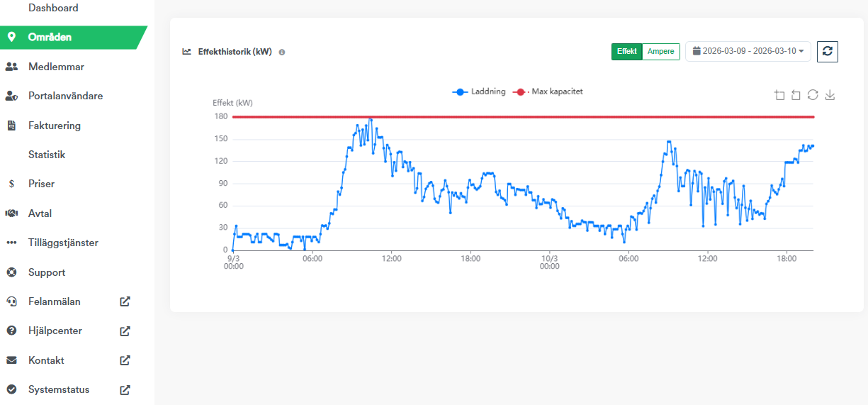Go to the Medlemmar page
This screenshot has width=868, height=405.
56,67
